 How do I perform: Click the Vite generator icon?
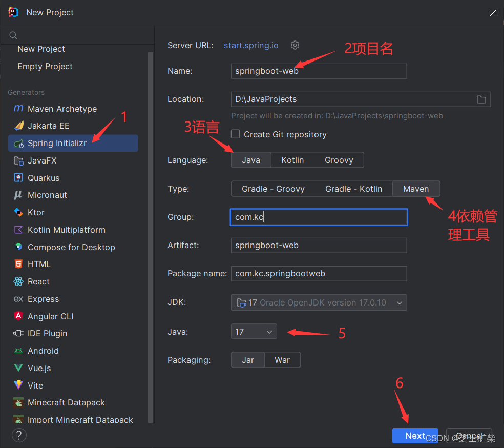[18, 385]
